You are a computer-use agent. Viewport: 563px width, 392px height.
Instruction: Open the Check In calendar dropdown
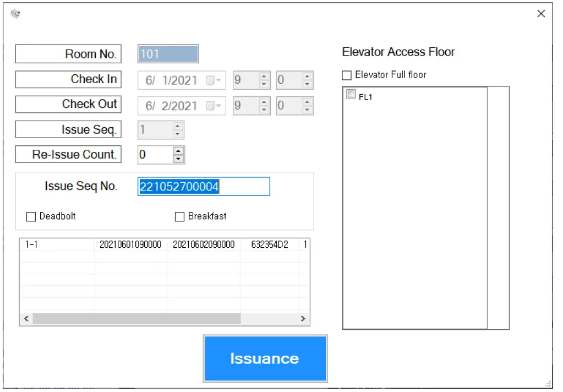[x=214, y=80]
